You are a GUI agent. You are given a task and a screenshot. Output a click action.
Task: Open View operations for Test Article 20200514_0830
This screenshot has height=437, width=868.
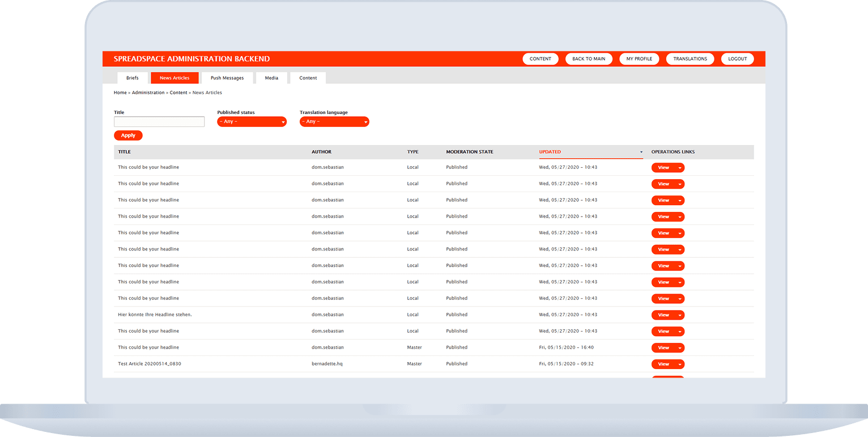point(679,364)
